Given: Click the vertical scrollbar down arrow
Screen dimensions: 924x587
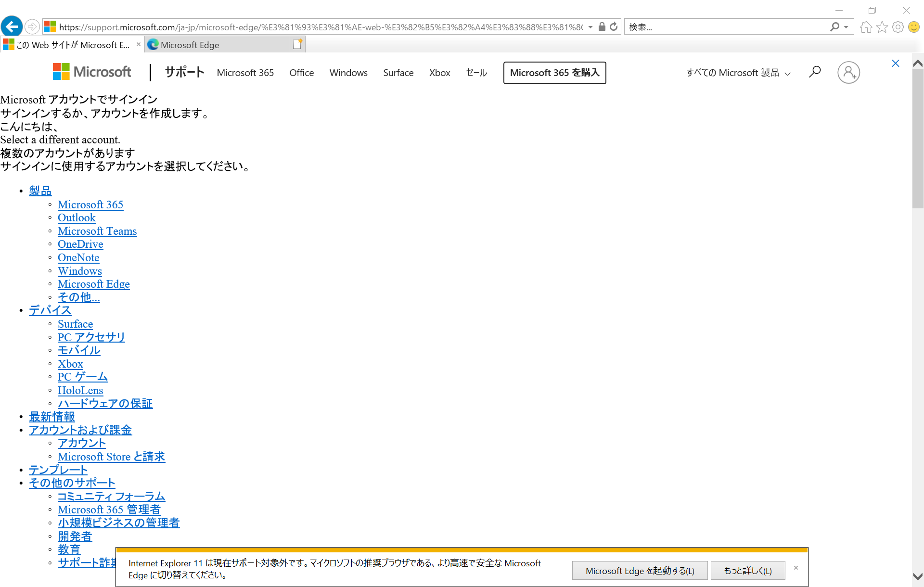Looking at the screenshot, I should [x=917, y=576].
